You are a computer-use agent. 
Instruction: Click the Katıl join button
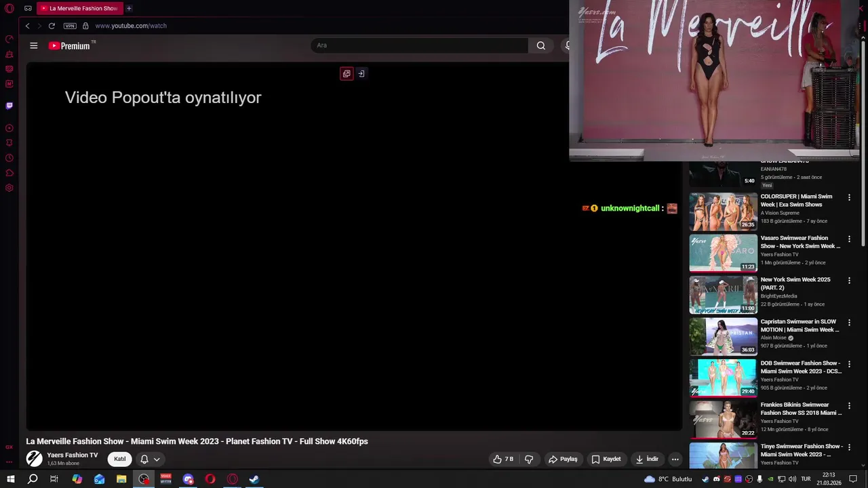(120, 459)
